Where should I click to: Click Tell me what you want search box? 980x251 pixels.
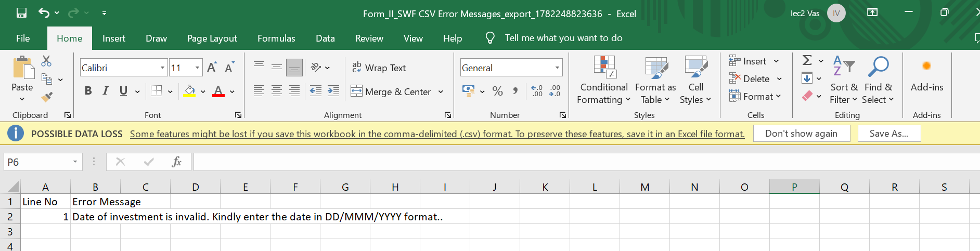pos(563,38)
